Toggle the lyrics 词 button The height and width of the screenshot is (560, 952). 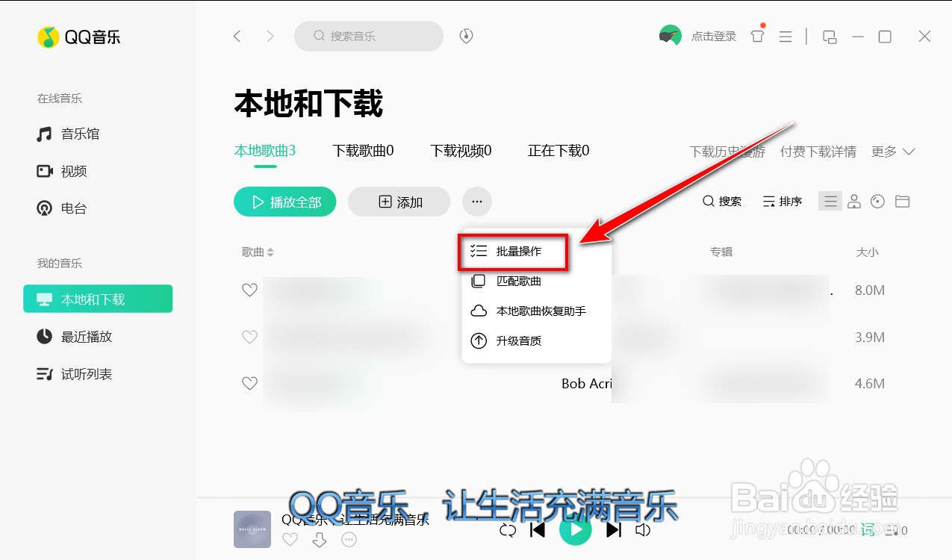point(868,529)
